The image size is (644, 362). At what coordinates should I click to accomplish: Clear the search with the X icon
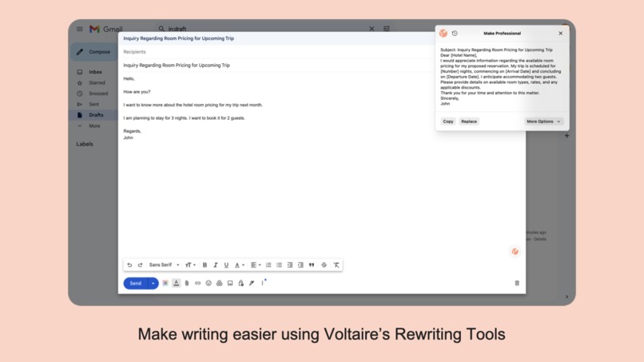(372, 29)
